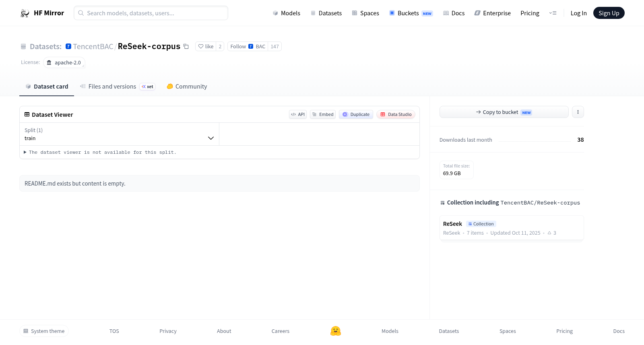Switch to the Files and versions tab
Image resolution: width=644 pixels, height=345 pixels.
click(x=118, y=87)
